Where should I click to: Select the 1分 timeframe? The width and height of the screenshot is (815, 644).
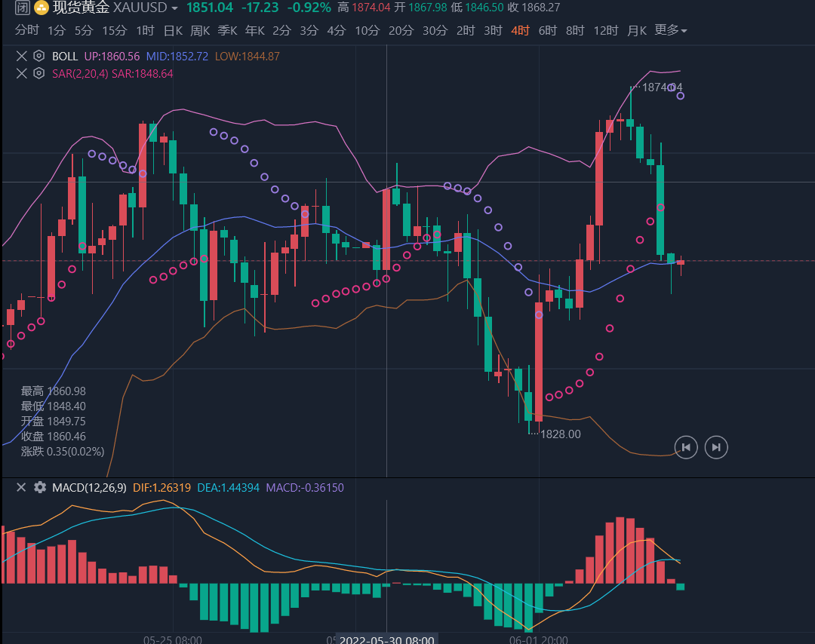pos(56,31)
